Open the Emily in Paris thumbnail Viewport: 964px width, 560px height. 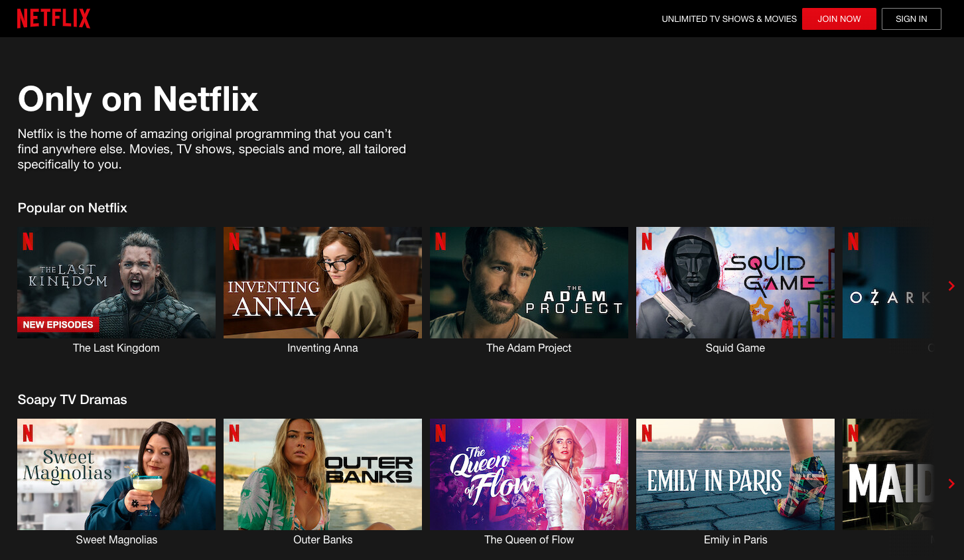(x=735, y=474)
